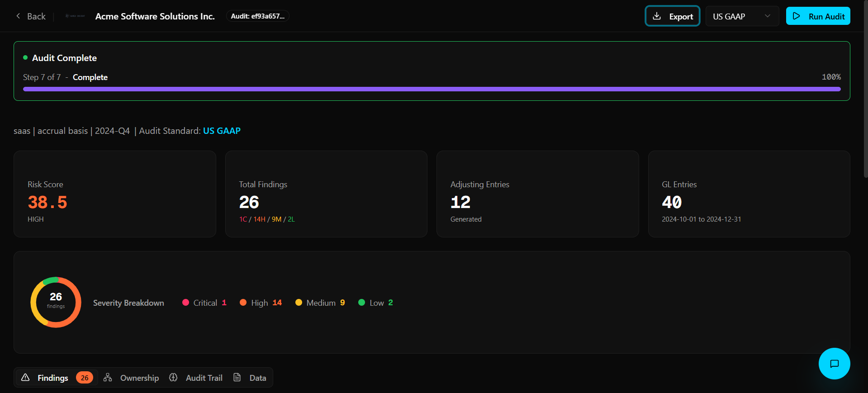Click the Audit: ef93a657... ID badge
The image size is (868, 393).
[258, 16]
